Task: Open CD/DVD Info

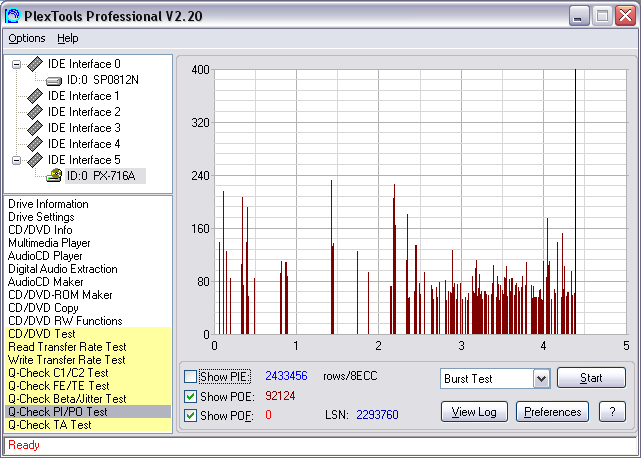Action: [40, 230]
